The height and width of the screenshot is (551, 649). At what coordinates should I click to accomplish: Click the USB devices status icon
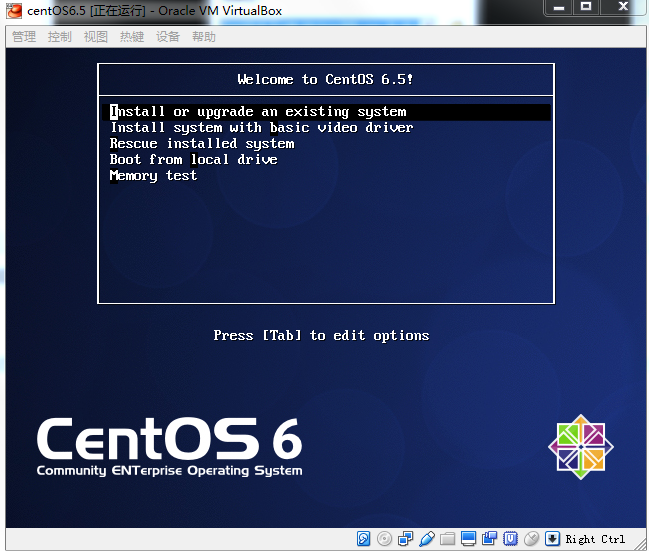(426, 539)
